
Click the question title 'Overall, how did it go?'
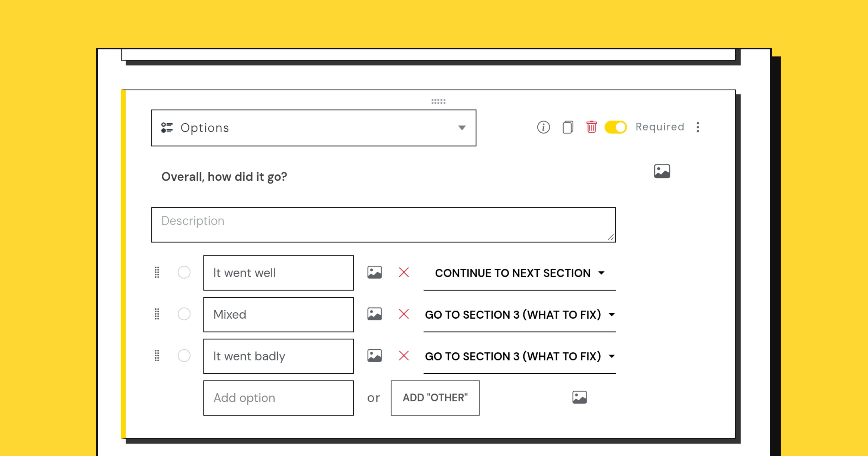coord(224,177)
